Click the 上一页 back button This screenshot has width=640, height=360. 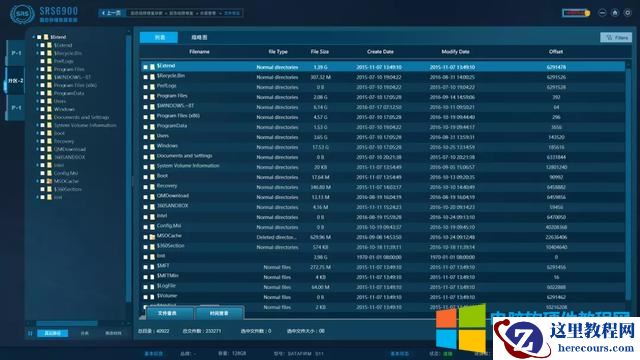tap(111, 13)
